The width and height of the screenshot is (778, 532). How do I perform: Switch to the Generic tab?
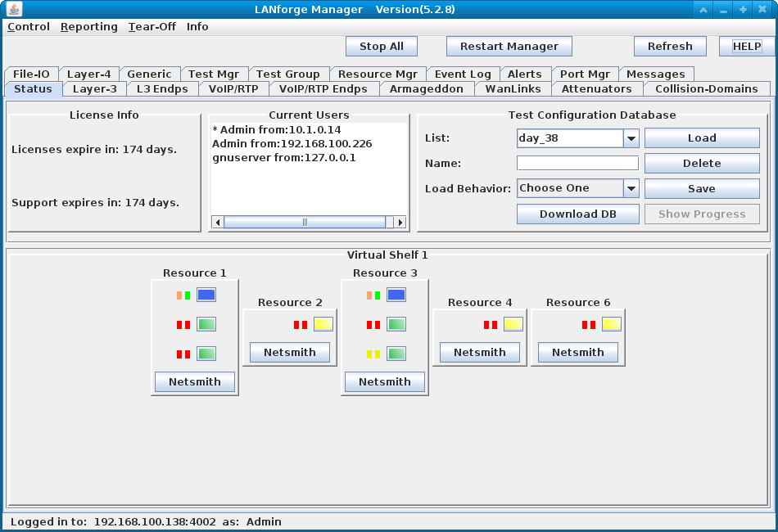coord(149,74)
